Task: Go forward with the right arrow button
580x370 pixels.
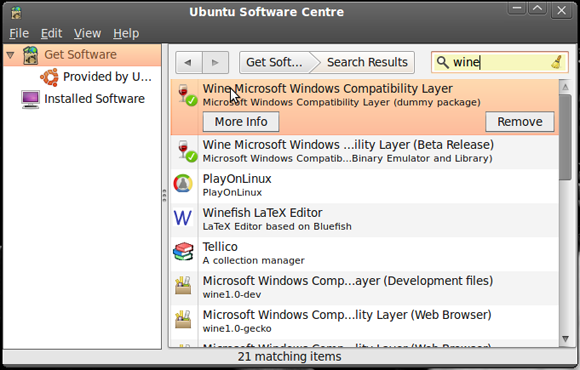Action: click(215, 63)
